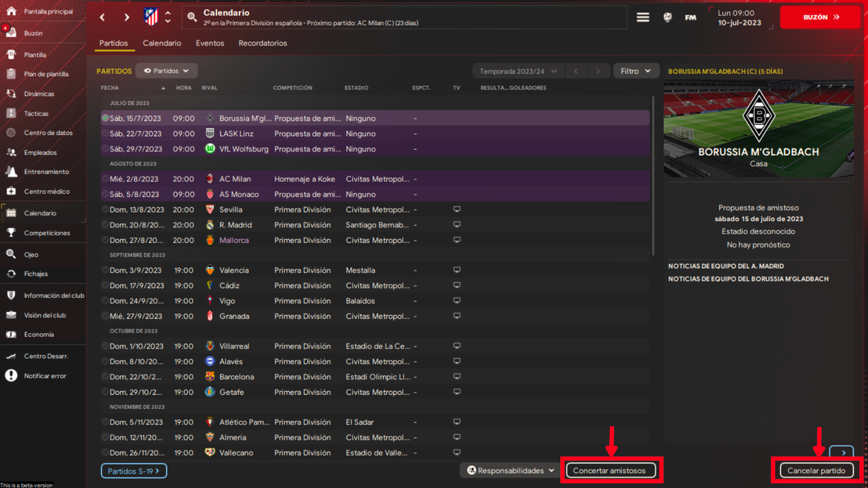Toggle radio button for Sevilla match
The image size is (868, 488).
[x=105, y=209]
